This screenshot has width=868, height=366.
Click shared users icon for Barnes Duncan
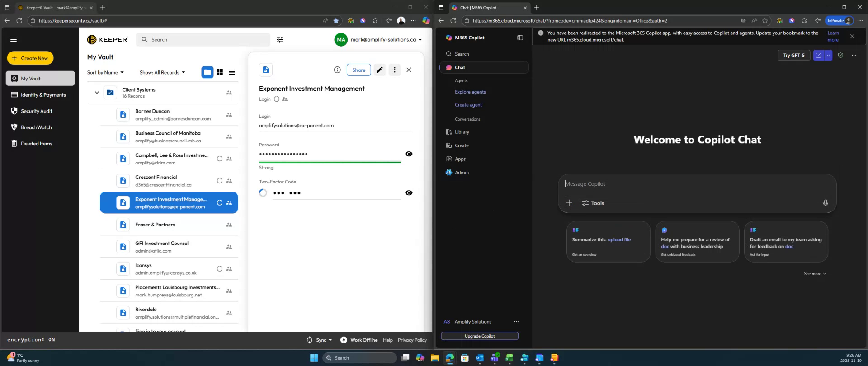click(229, 115)
